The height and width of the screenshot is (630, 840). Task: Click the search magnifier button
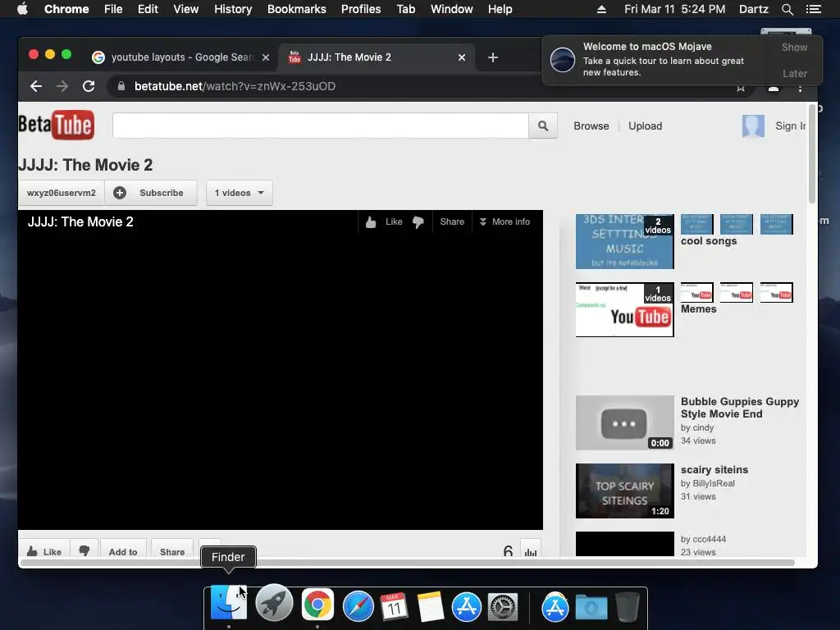(x=543, y=126)
